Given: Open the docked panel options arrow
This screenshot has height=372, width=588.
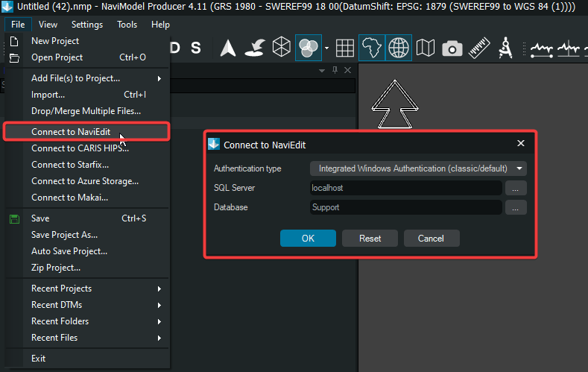Looking at the screenshot, I should [x=322, y=71].
